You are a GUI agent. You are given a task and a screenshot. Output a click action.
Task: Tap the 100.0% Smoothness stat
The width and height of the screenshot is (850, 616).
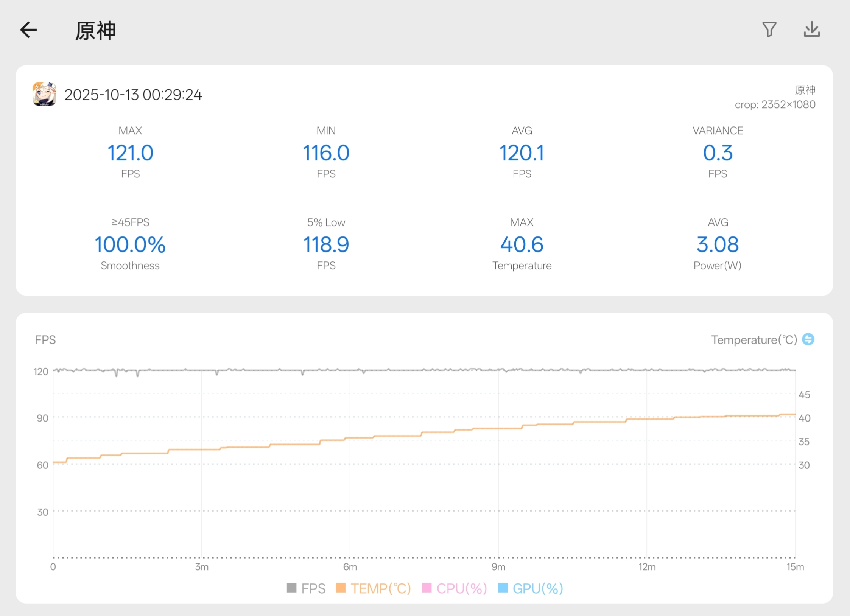coord(130,244)
